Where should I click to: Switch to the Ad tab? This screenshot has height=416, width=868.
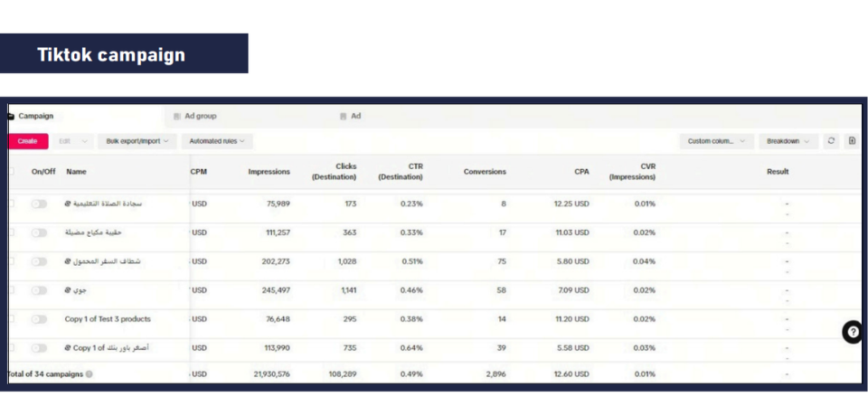pyautogui.click(x=355, y=117)
